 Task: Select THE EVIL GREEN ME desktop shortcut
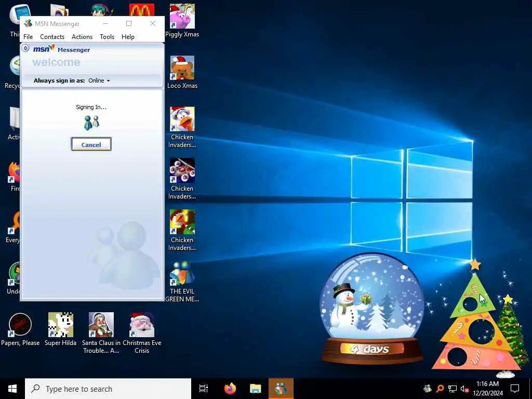(x=182, y=282)
